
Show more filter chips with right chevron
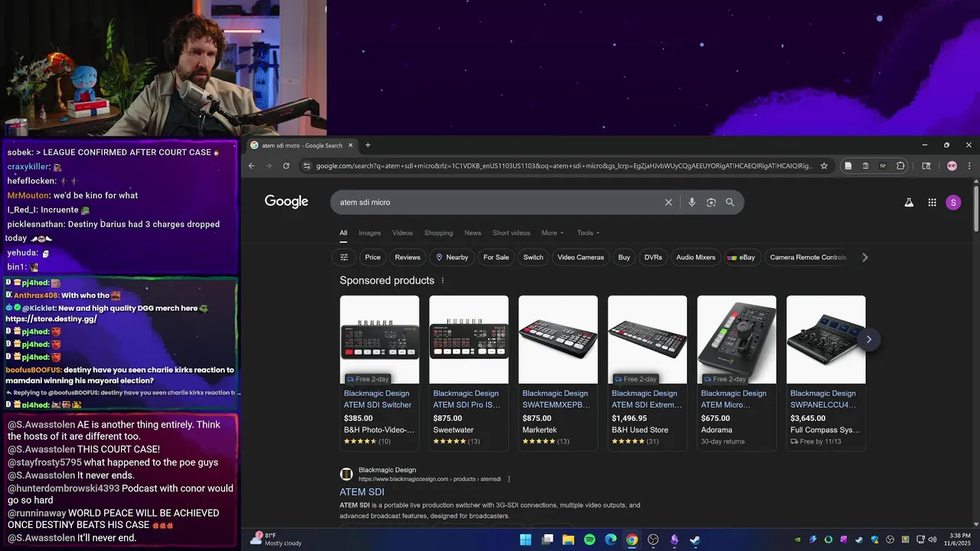[x=865, y=257]
